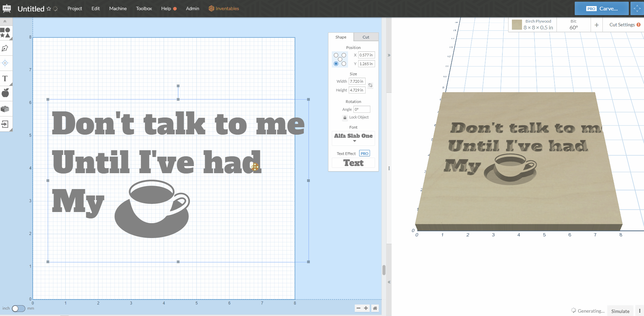Select the bottom-left anchor position radio
644x316 pixels.
coord(336,64)
